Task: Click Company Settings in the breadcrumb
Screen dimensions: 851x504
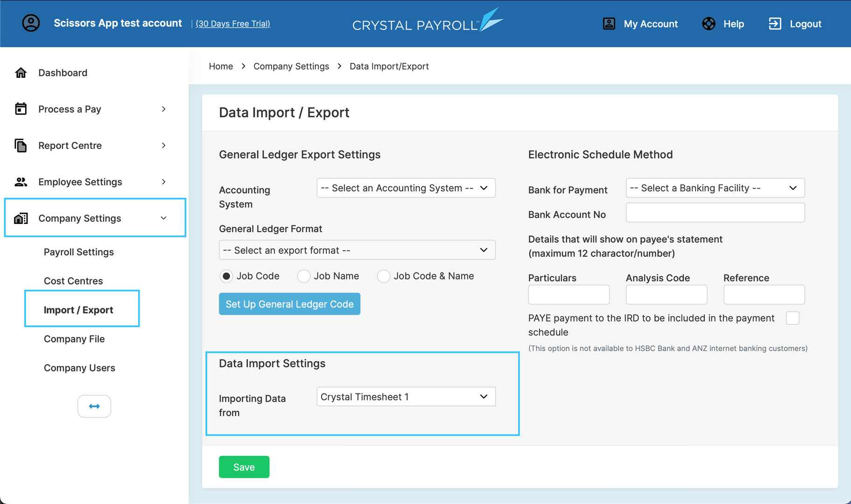Action: (x=291, y=66)
